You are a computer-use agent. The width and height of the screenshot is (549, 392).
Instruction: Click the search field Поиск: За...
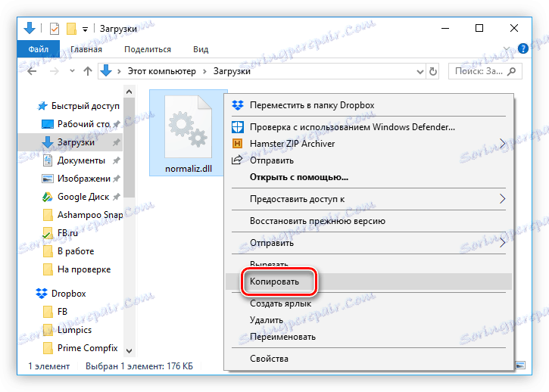click(485, 71)
